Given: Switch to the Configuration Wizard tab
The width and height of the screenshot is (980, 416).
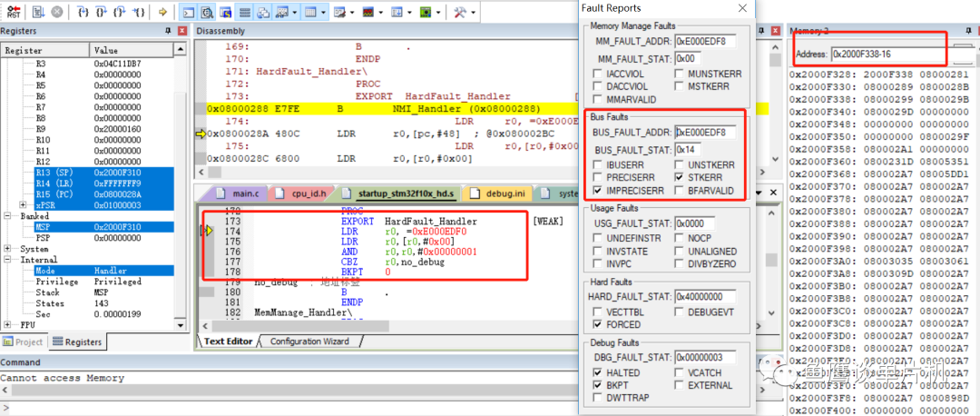Looking at the screenshot, I should click(309, 341).
